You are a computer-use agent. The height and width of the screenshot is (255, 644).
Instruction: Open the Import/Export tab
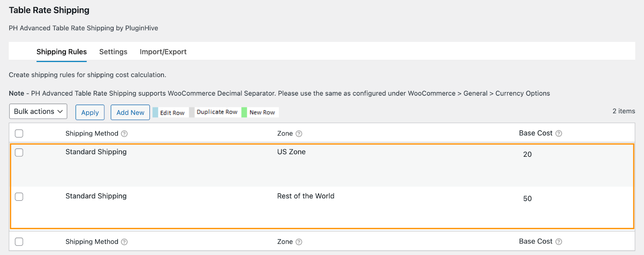(x=163, y=52)
